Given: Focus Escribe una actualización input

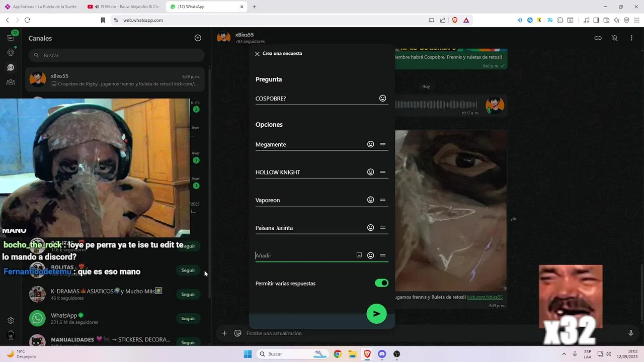Looking at the screenshot, I should point(433,333).
